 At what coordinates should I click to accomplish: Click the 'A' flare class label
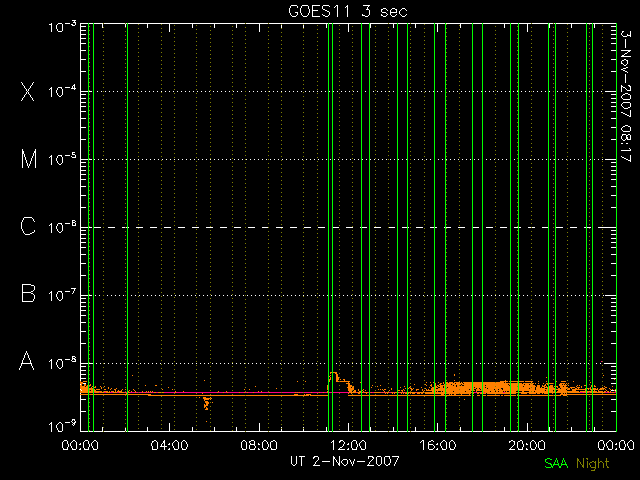point(27,361)
